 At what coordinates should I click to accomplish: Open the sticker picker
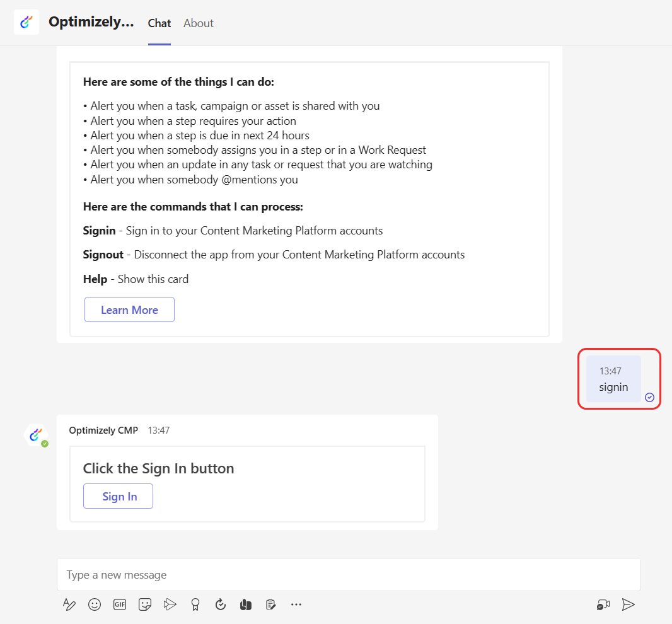[145, 604]
